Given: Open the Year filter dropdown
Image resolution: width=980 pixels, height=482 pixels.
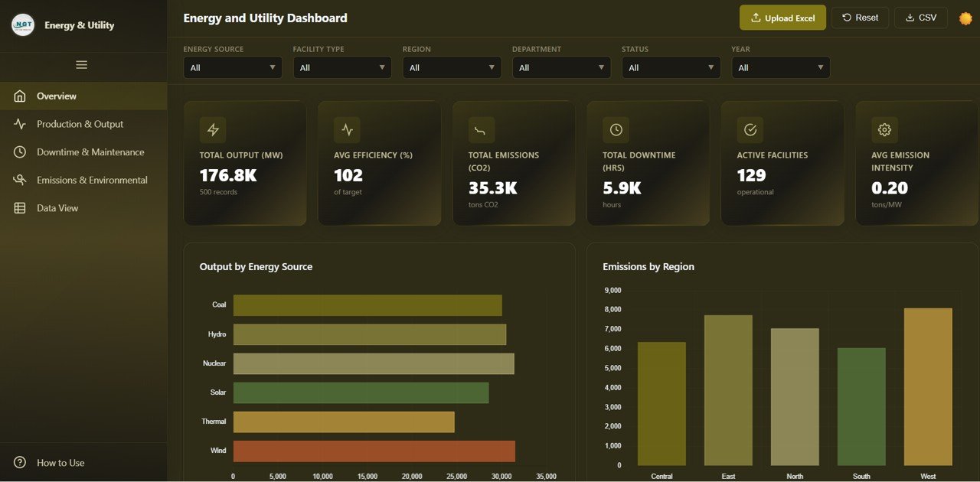Looking at the screenshot, I should click(x=780, y=67).
